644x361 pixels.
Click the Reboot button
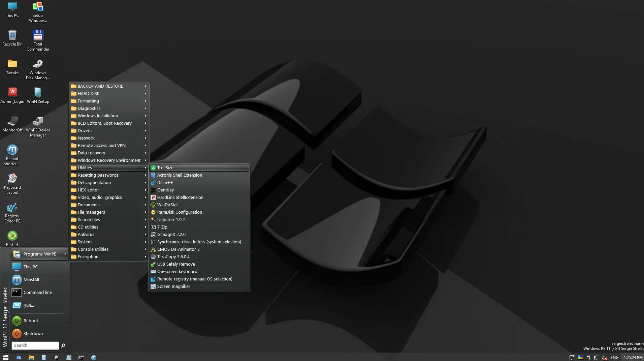39,321
